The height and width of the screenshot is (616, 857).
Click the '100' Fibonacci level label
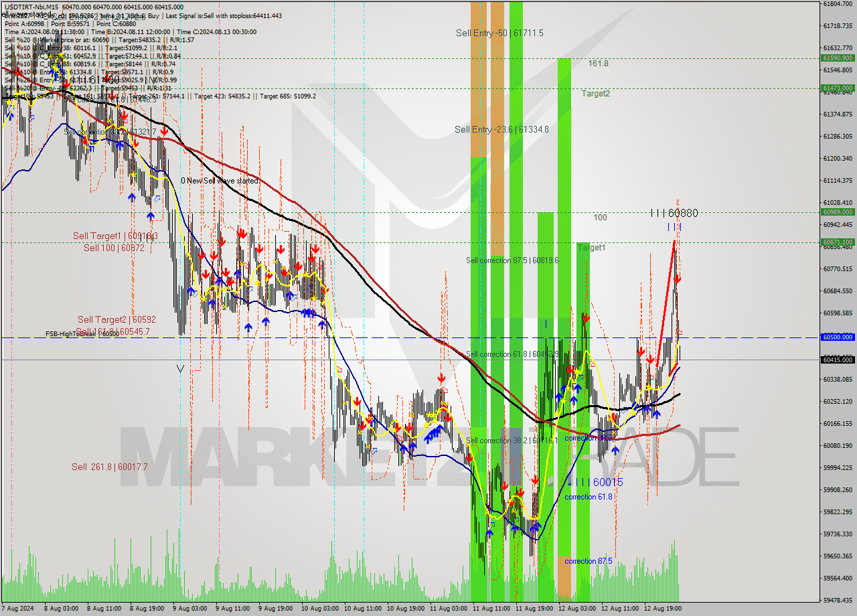[600, 218]
